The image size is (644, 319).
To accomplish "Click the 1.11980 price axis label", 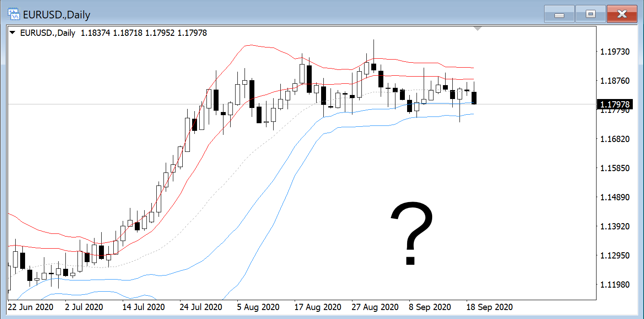I will 615,285.
